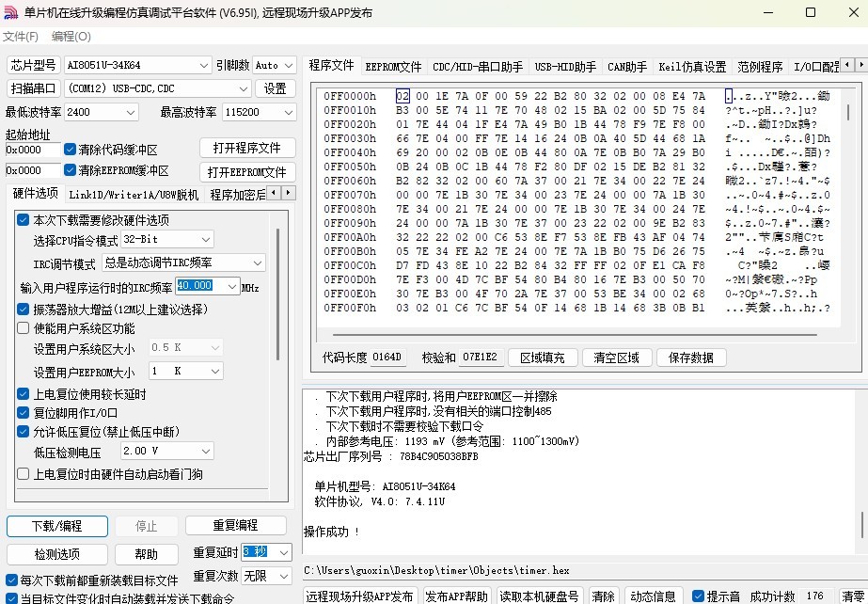The height and width of the screenshot is (604, 868).
Task: Open the 编程(O) menu
Action: (x=71, y=37)
